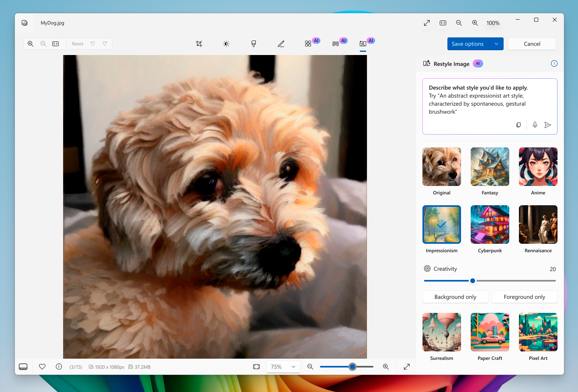Apply the Fantasy style
Viewport: 578px width, 392px height.
click(490, 167)
